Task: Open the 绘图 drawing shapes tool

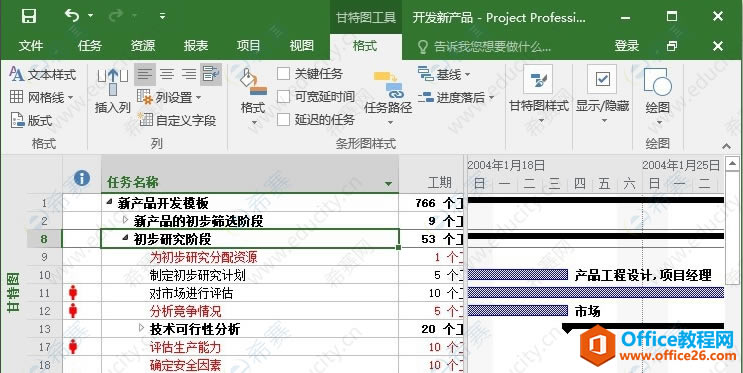Action: [658, 97]
